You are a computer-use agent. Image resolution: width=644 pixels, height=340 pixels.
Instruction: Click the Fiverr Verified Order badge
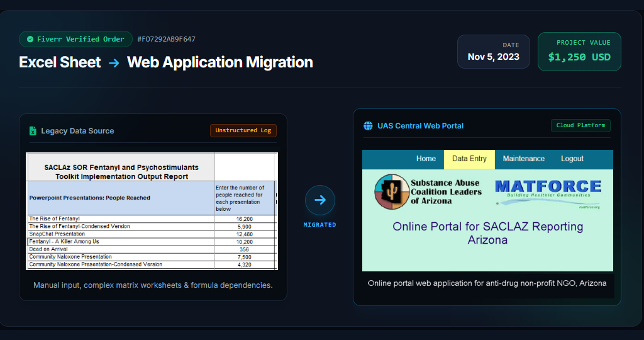(75, 39)
